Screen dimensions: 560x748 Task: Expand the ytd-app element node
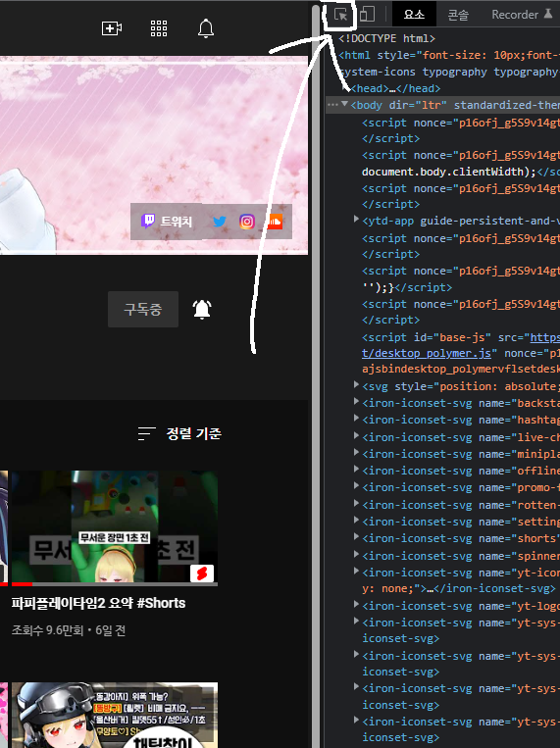point(356,219)
